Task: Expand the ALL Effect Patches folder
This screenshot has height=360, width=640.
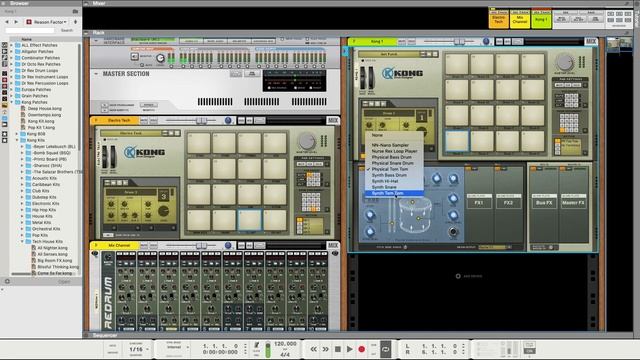Action: coord(11,45)
